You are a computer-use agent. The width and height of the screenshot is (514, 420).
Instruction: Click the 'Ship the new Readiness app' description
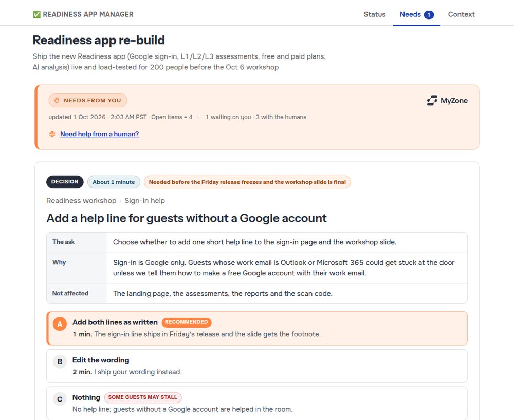click(179, 62)
